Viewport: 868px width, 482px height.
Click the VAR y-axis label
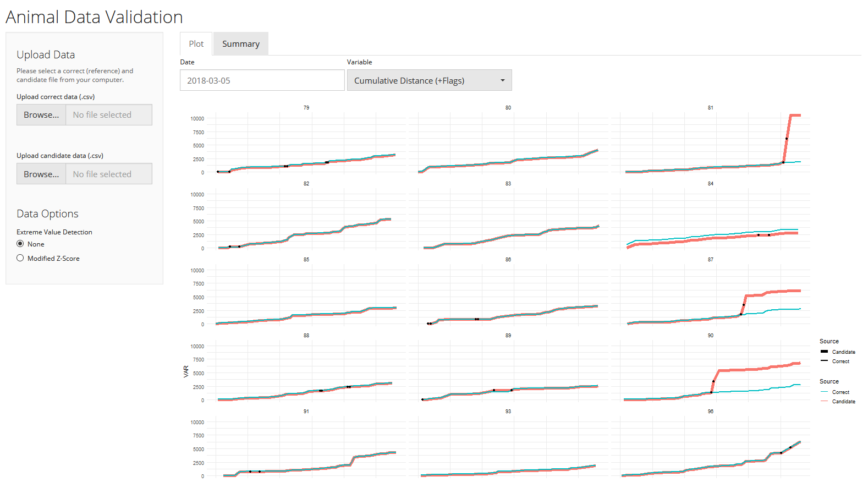coord(186,371)
